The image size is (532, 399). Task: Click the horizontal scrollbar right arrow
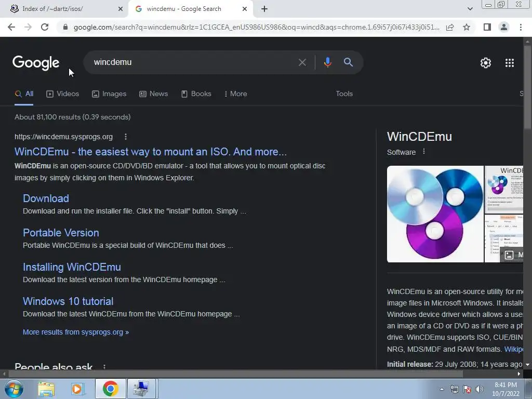click(x=519, y=374)
